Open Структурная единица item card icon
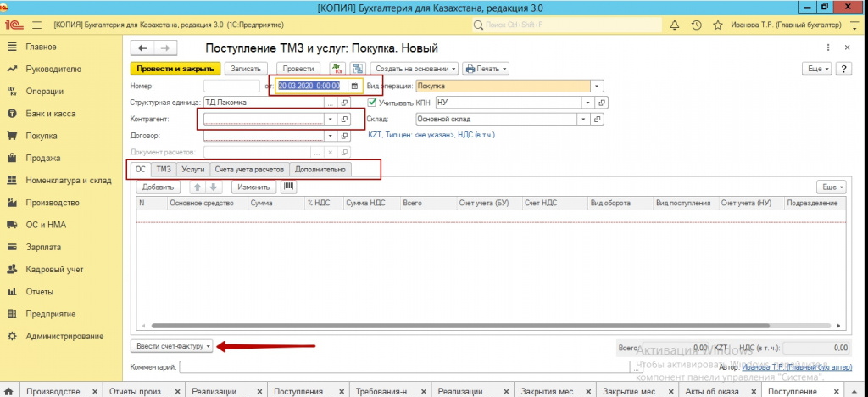Image resolution: width=868 pixels, height=397 pixels. [344, 103]
